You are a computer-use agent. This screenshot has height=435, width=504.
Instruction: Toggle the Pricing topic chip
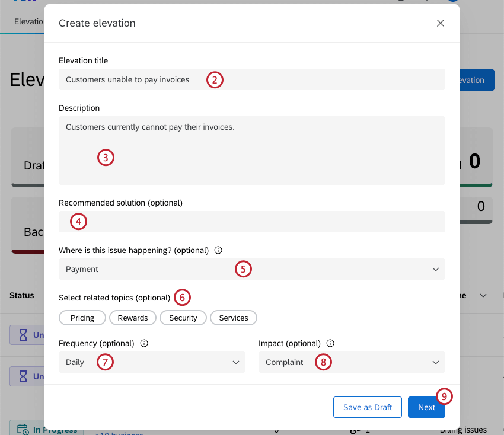pyautogui.click(x=82, y=318)
